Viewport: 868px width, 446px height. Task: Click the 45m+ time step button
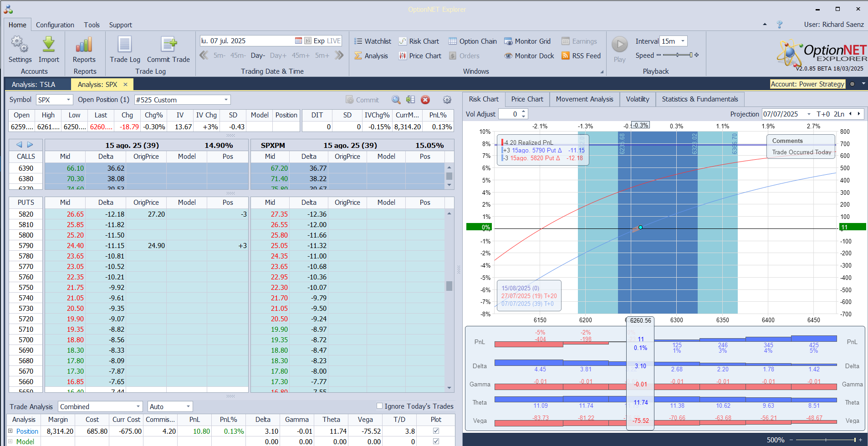pos(301,56)
